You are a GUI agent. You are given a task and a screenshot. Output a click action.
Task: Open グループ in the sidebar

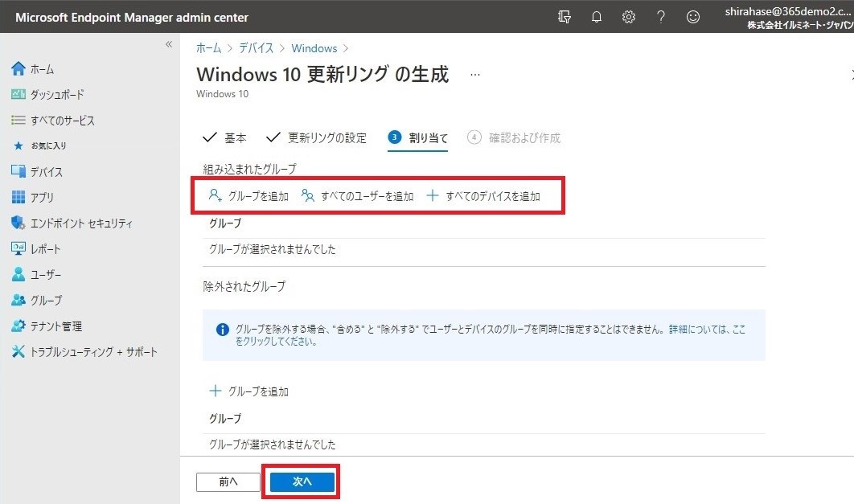click(47, 301)
